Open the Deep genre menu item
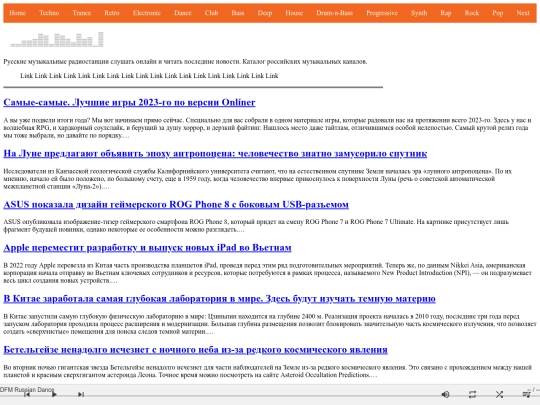The image size is (540, 405). click(x=265, y=13)
